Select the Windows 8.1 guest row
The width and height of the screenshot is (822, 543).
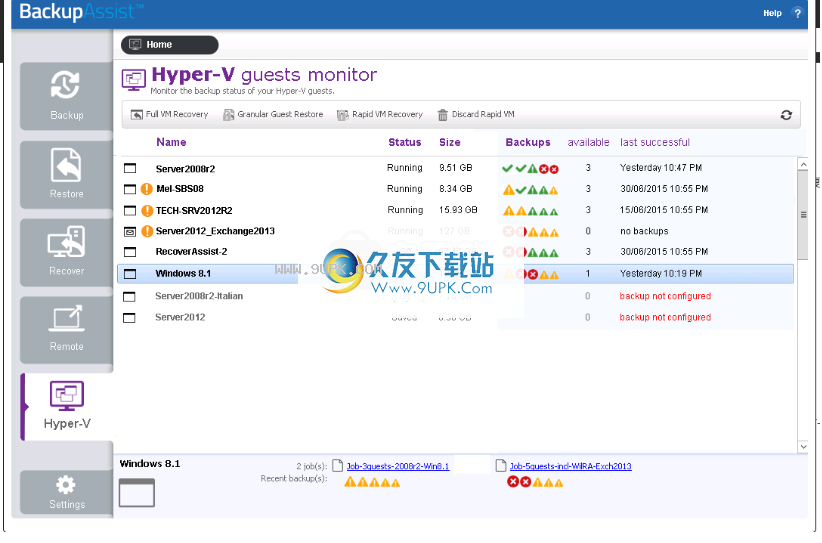(456, 274)
